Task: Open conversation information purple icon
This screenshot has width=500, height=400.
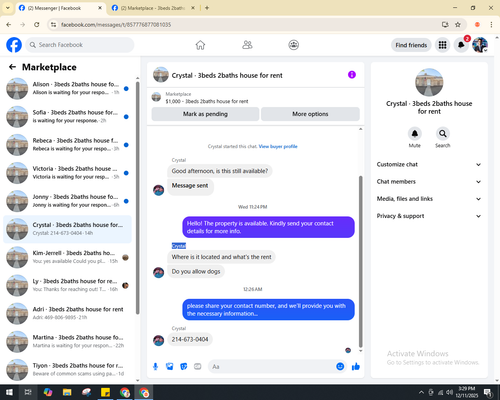Action: click(x=352, y=75)
